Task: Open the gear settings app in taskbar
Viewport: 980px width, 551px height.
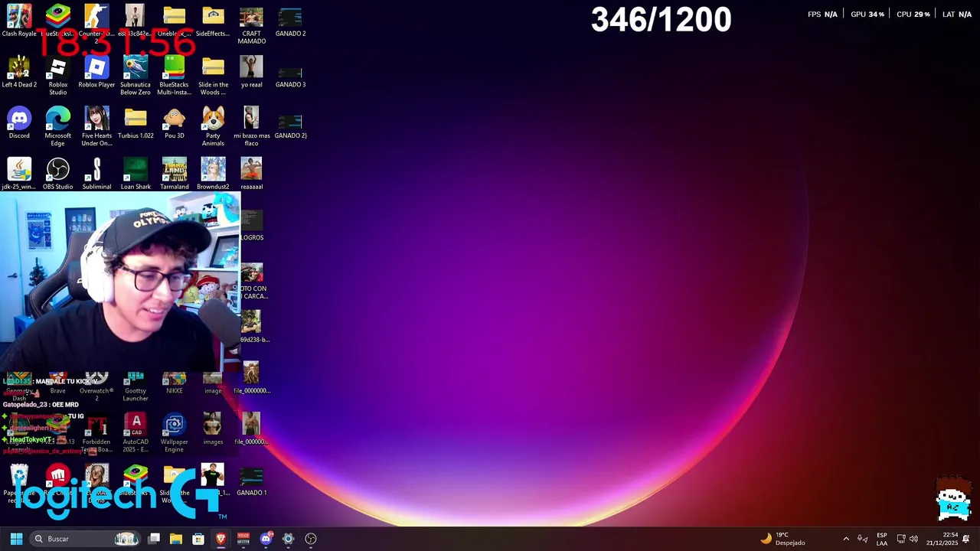Action: point(288,539)
